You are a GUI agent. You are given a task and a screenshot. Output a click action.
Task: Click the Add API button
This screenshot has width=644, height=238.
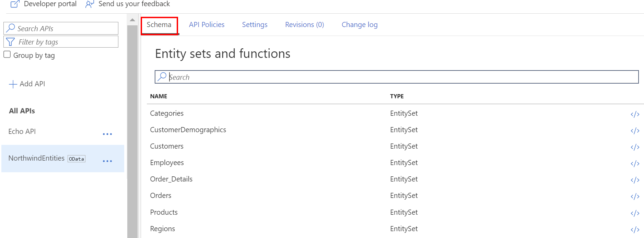coord(27,84)
